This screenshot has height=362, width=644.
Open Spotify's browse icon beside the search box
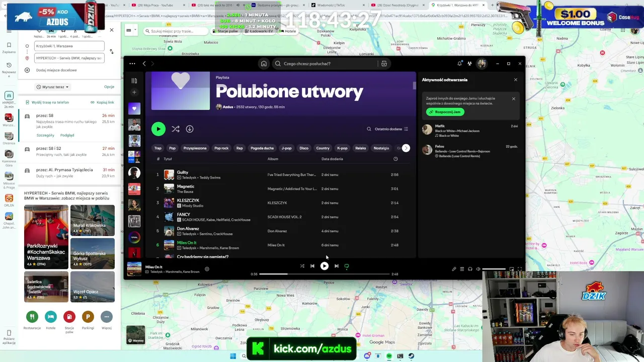coord(384,64)
